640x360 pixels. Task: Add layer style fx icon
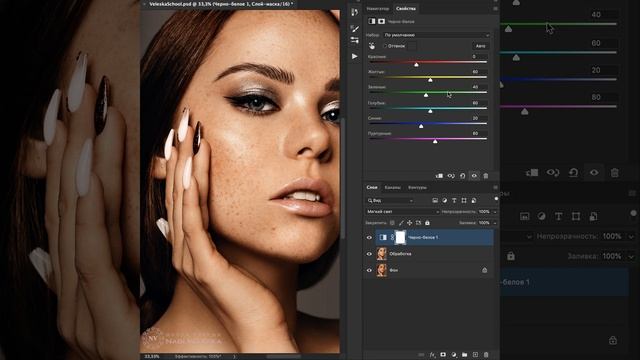[x=432, y=355]
